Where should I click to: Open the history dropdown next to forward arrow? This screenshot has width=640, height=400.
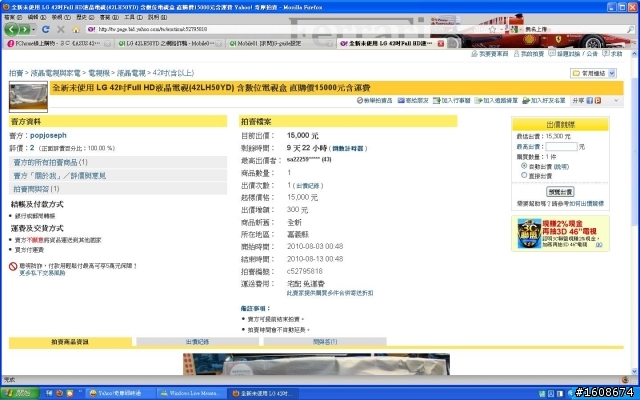33,29
